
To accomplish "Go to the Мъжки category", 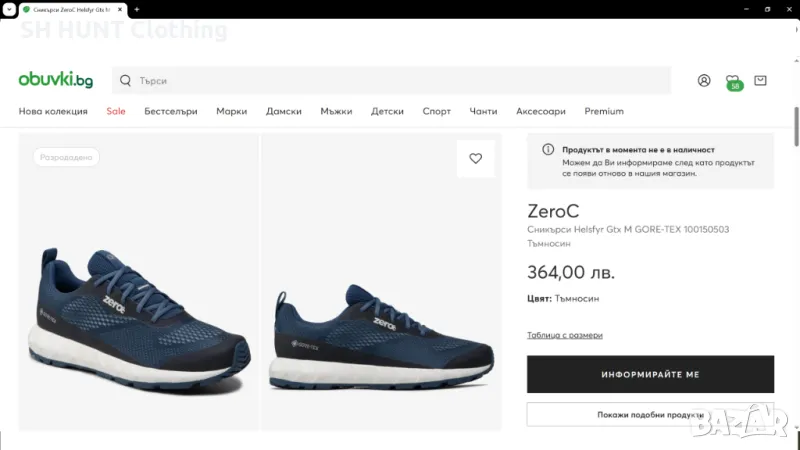I will [336, 111].
